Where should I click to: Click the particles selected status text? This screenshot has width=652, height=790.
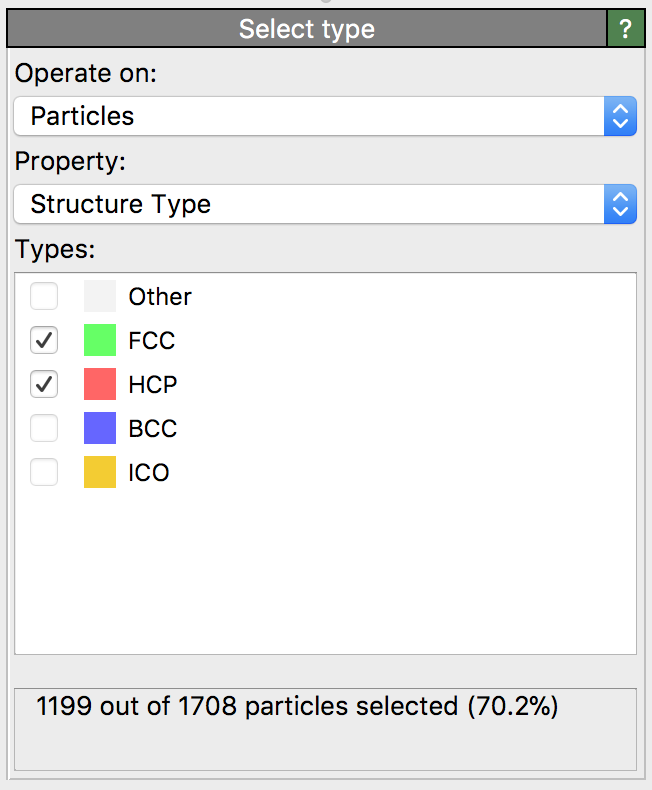(x=297, y=707)
